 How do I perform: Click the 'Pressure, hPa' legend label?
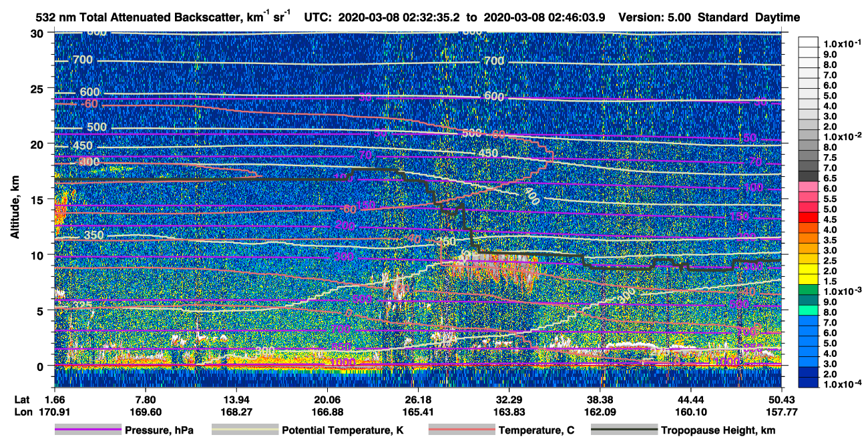coord(159,430)
